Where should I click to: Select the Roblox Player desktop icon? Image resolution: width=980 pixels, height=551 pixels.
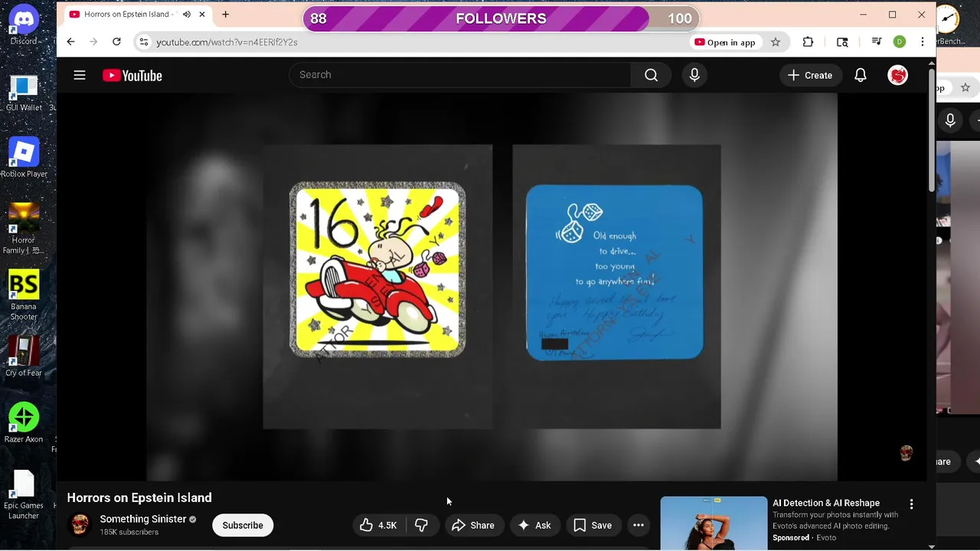(24, 158)
